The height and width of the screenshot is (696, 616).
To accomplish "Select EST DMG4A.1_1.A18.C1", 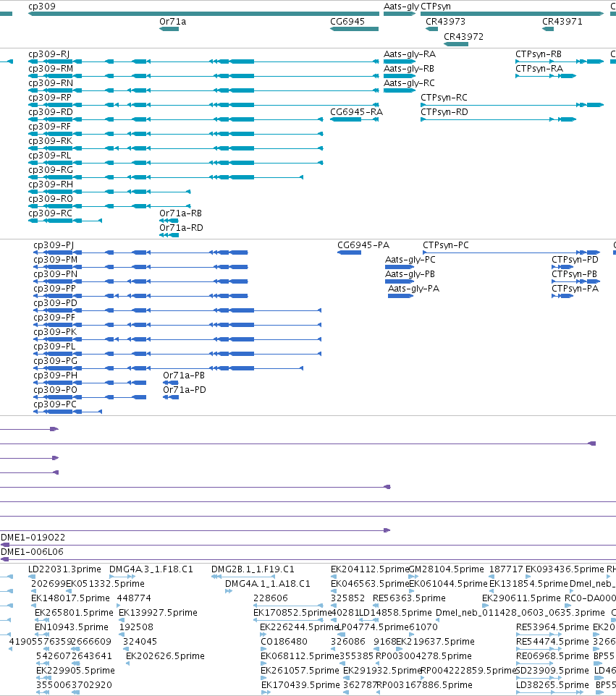I will click(268, 583).
